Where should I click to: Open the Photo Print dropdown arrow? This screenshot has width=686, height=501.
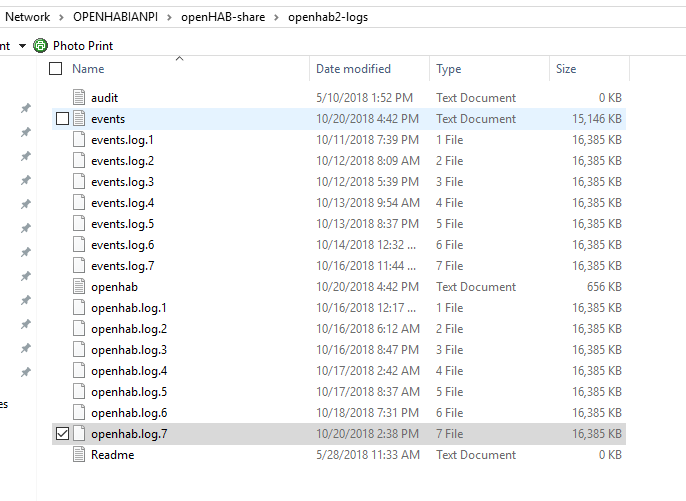pyautogui.click(x=22, y=46)
